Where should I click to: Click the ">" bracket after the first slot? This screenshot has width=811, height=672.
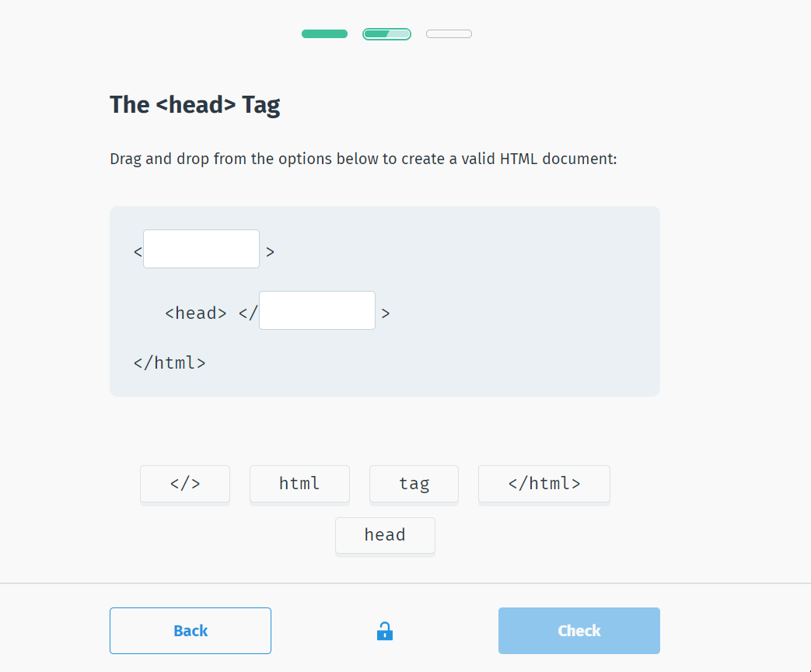click(270, 252)
